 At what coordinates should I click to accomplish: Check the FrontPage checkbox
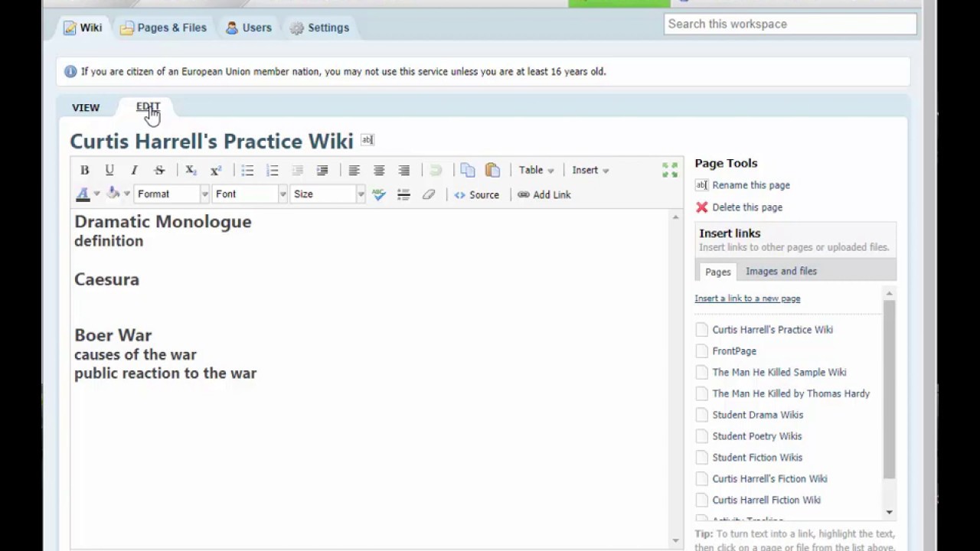point(702,351)
